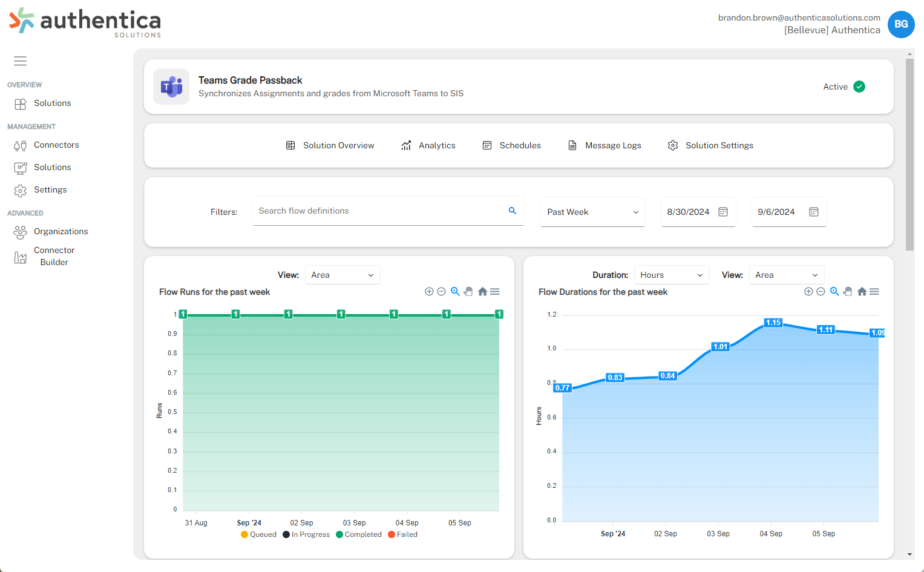Image resolution: width=924 pixels, height=572 pixels.
Task: Toggle Queued series in legend
Action: point(258,534)
